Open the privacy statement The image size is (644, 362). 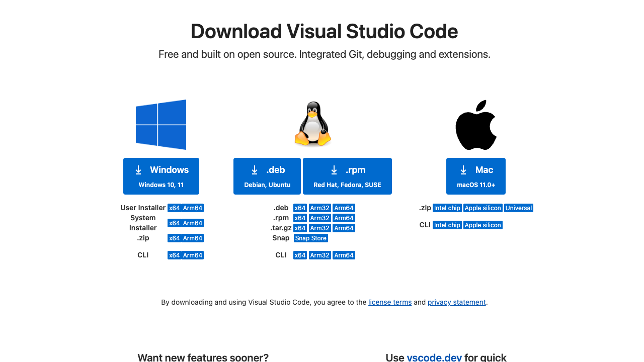[x=456, y=302]
